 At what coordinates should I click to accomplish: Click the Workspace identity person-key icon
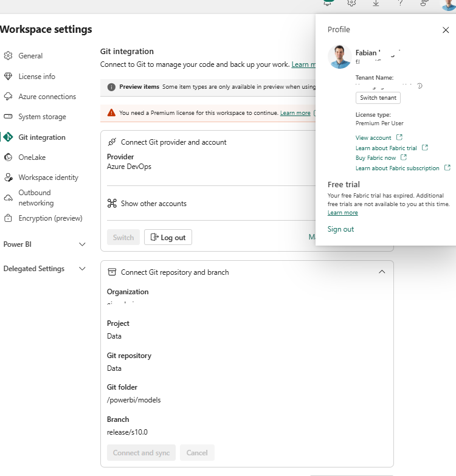[8, 178]
